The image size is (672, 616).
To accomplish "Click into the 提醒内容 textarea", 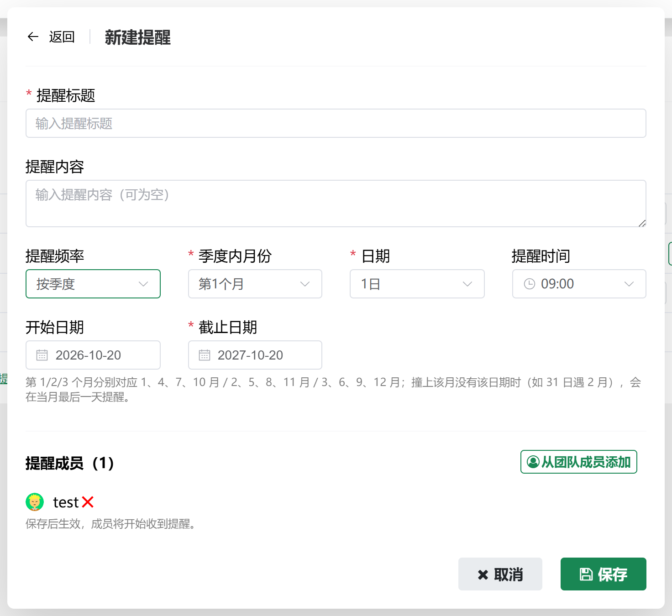I will point(336,204).
